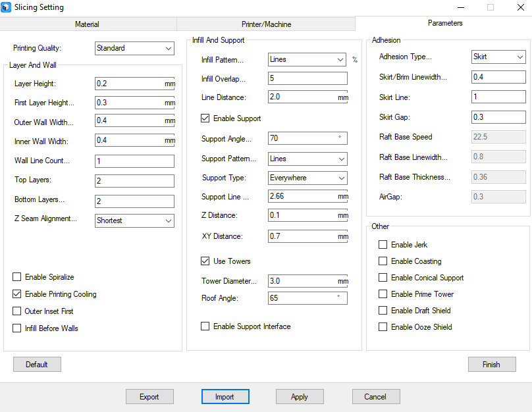The width and height of the screenshot is (532, 412).
Task: Open the Printing Quality dropdown
Action: [x=134, y=48]
